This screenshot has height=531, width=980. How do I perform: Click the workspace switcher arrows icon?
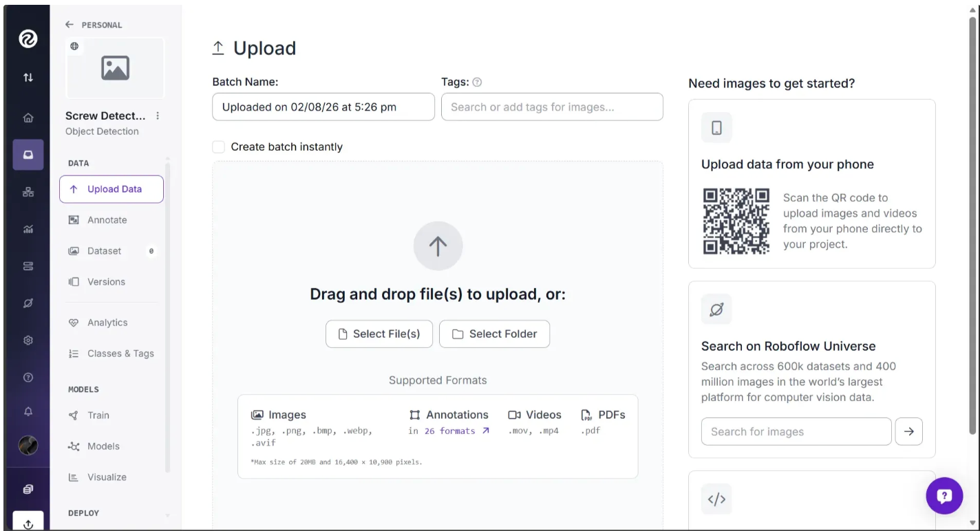[x=28, y=78]
